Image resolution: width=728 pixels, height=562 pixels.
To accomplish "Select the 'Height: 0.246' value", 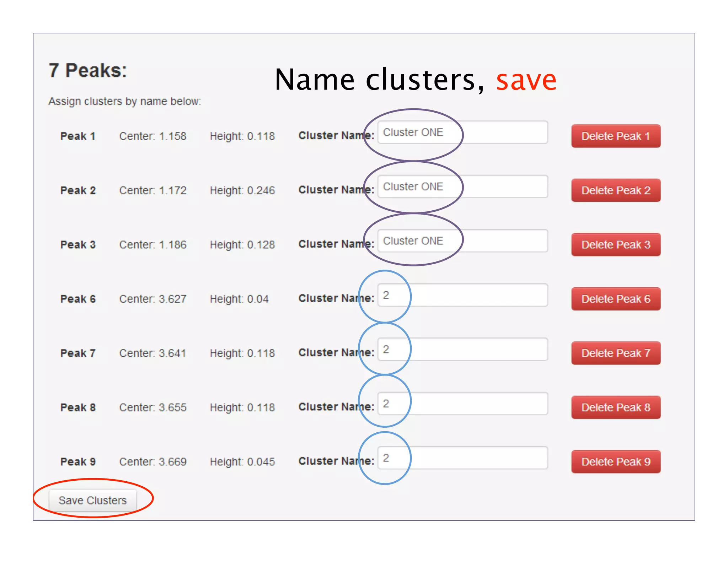I will 242,190.
